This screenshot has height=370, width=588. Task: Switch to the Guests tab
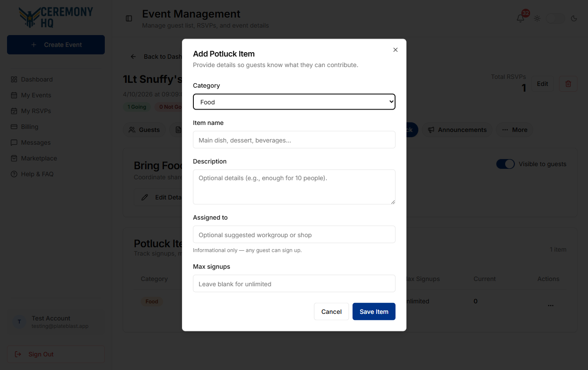pos(144,130)
